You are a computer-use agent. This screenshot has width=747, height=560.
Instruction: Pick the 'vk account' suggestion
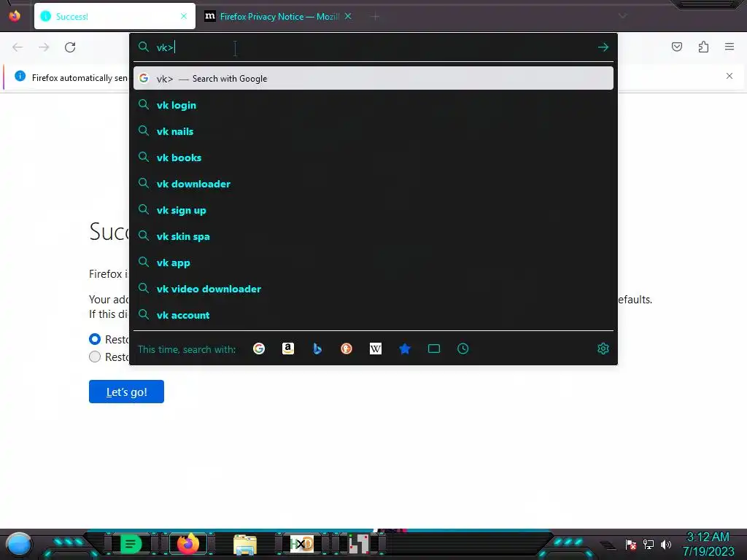coord(373,315)
